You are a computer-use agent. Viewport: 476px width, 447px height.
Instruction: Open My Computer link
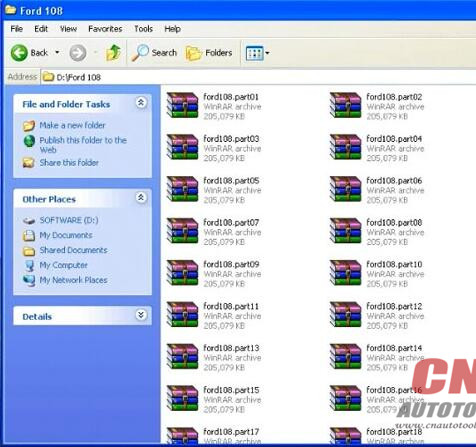64,265
